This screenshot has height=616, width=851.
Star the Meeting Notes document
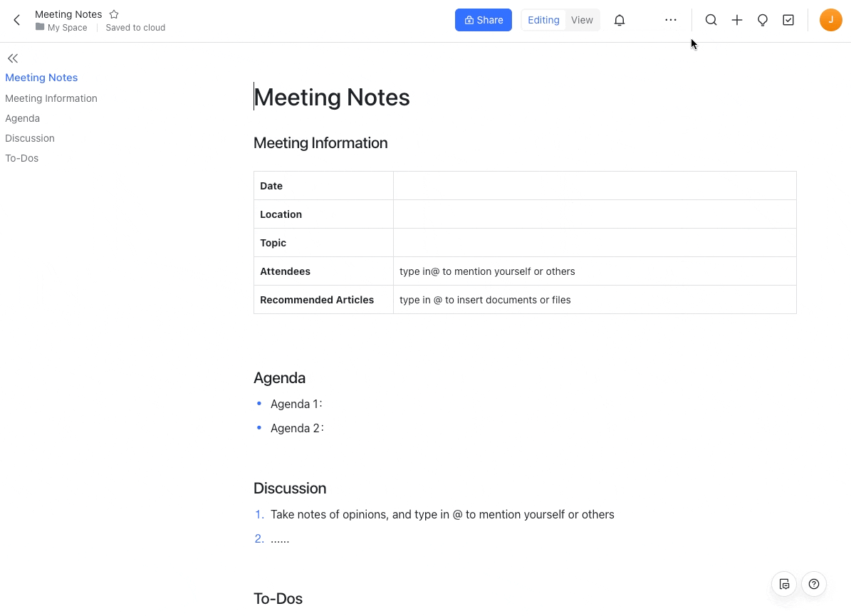[x=114, y=14]
